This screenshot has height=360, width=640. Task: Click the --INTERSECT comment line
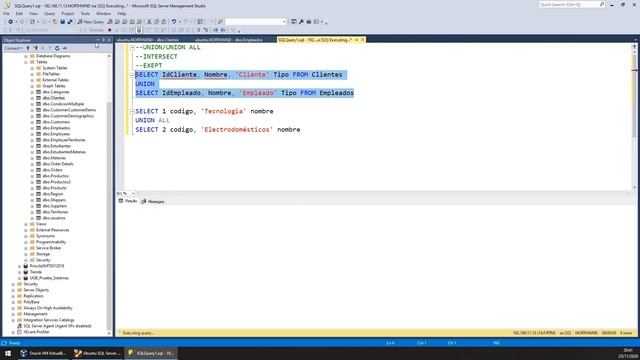(x=156, y=57)
